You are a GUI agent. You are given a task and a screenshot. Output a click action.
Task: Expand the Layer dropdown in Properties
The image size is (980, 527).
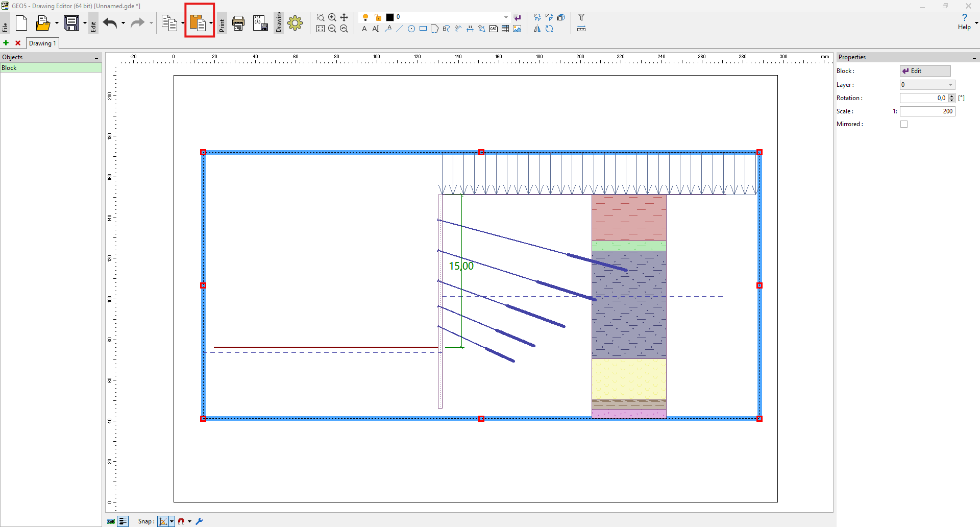(950, 85)
